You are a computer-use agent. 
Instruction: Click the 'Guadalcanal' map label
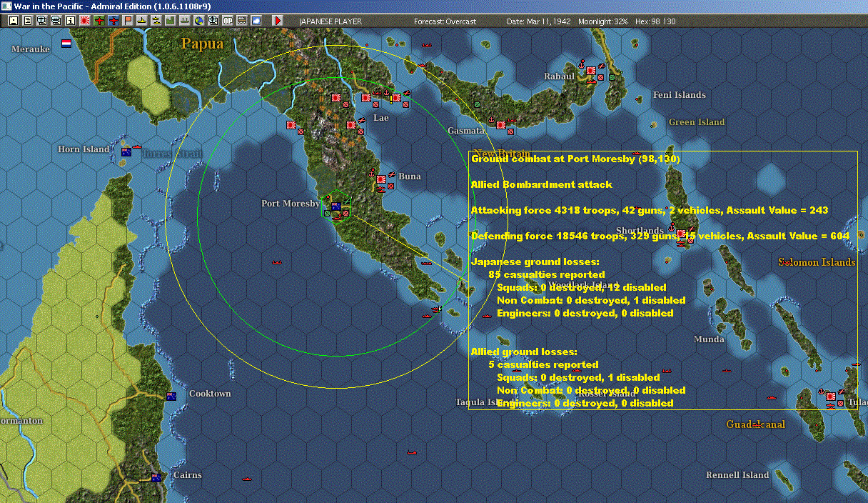click(756, 424)
